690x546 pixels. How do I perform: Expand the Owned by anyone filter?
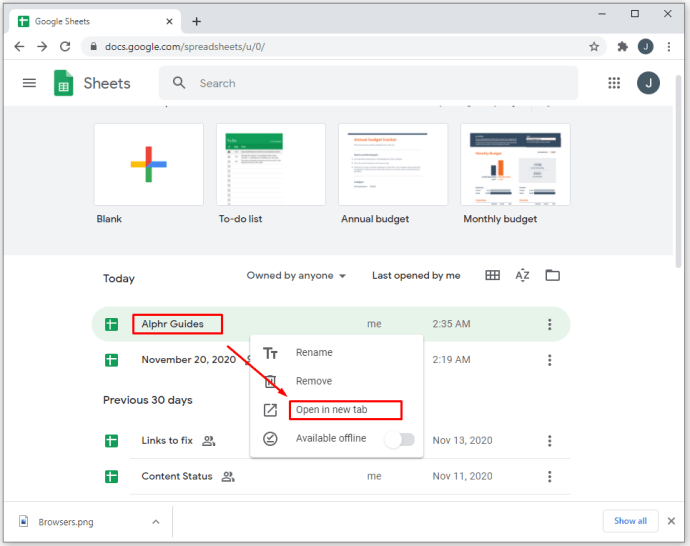(x=296, y=276)
